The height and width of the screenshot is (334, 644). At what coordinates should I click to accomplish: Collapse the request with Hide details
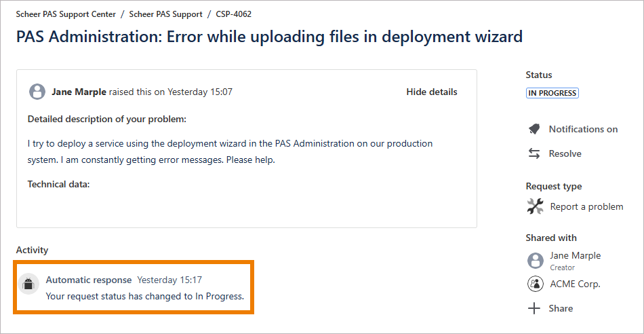click(x=432, y=92)
